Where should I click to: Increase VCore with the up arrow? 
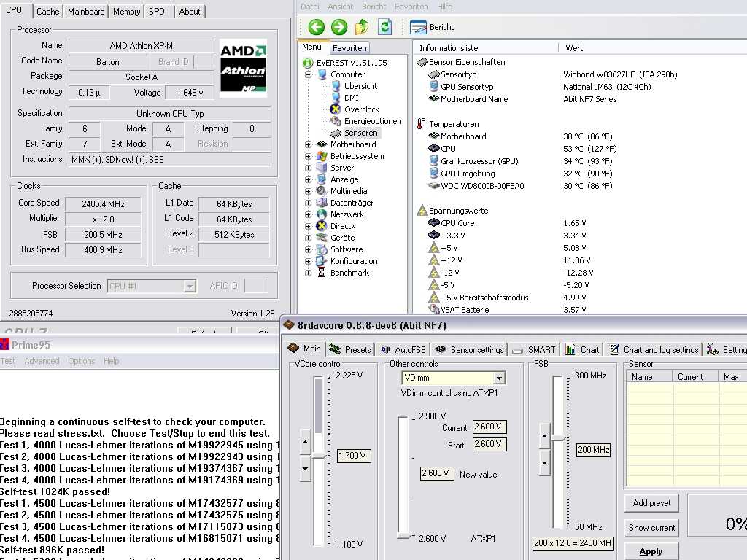point(306,443)
